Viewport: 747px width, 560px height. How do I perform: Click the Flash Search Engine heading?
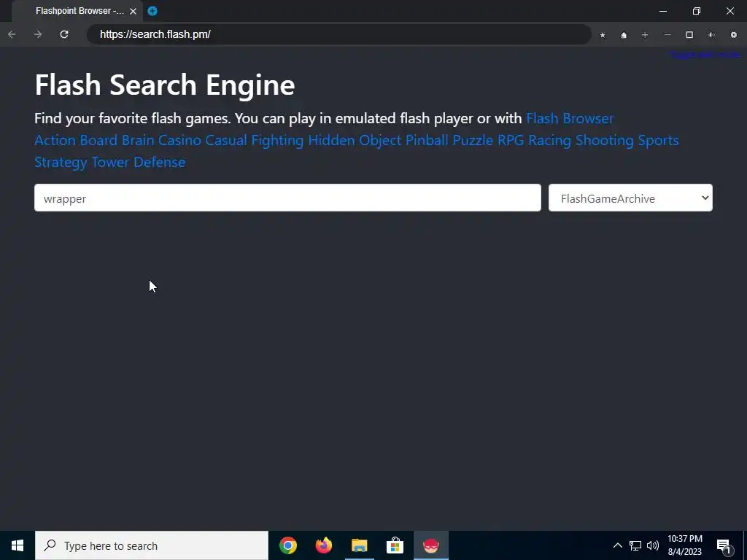(x=165, y=85)
